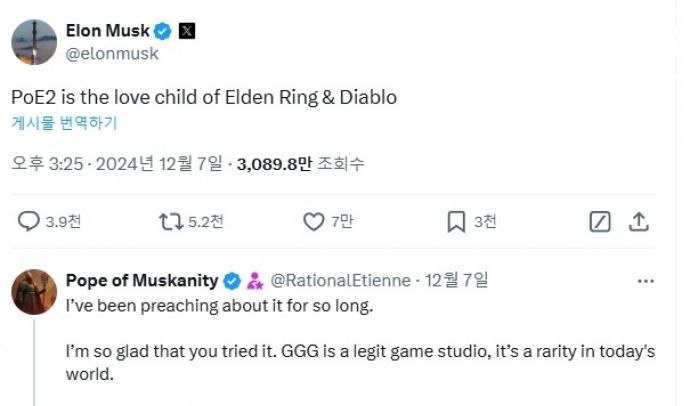Click the Grok square slash icon

[x=600, y=221]
